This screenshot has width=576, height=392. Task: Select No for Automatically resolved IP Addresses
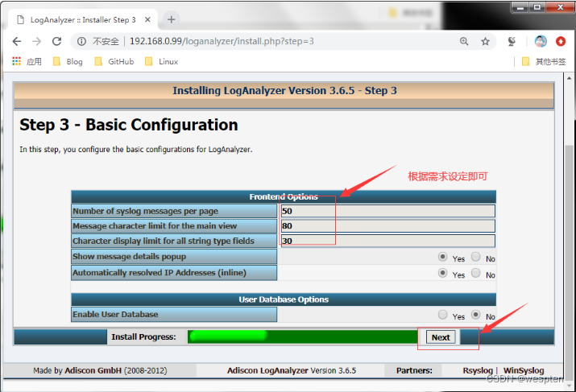tap(476, 273)
